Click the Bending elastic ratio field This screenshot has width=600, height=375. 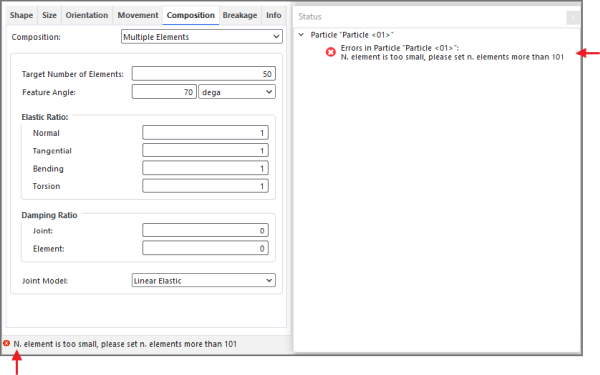pos(205,168)
